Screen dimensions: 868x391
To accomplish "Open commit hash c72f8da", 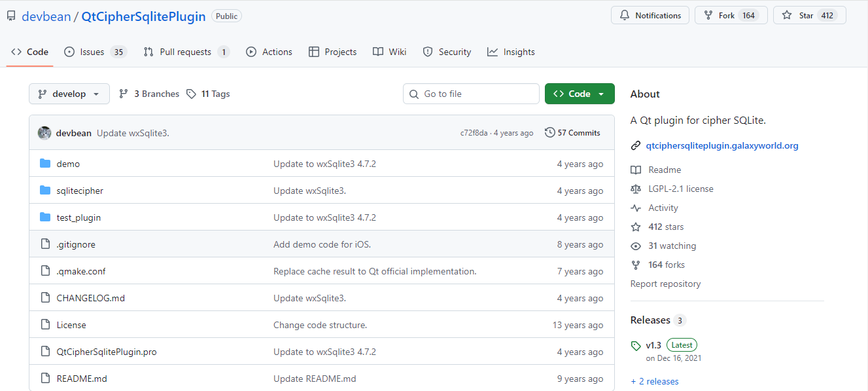I will coord(474,133).
